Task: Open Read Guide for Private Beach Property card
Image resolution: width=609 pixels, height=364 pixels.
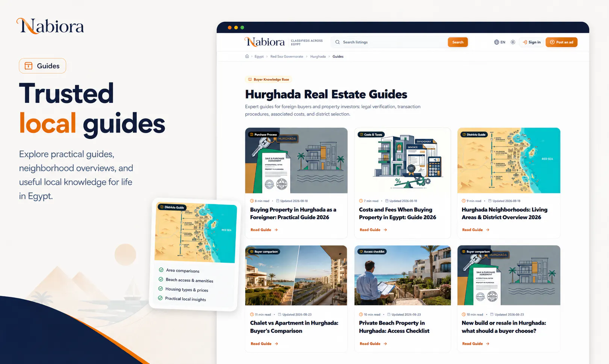Action: pos(373,344)
